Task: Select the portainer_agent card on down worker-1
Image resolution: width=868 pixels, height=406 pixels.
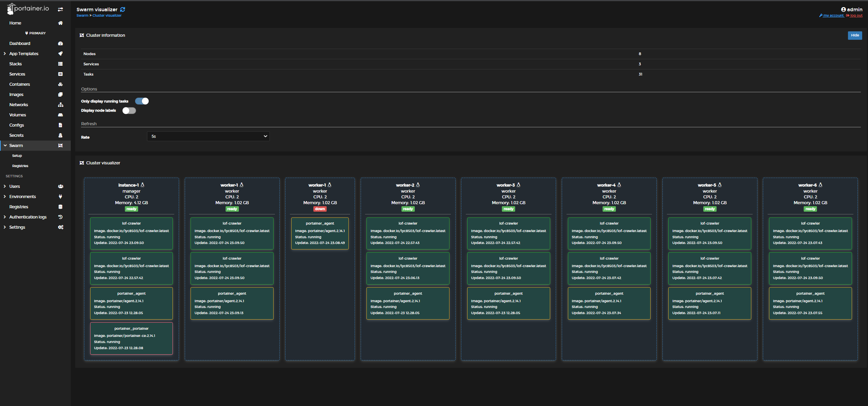Action: [x=320, y=233]
